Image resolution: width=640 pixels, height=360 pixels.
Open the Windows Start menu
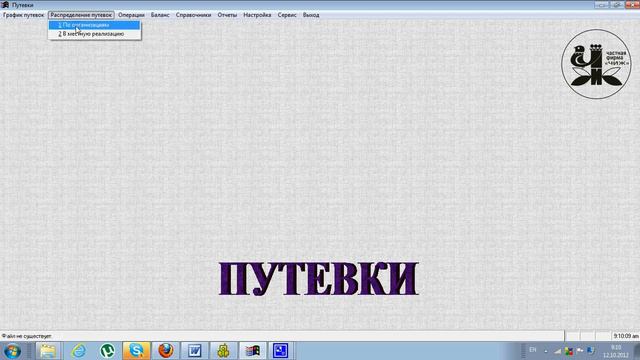point(13,351)
